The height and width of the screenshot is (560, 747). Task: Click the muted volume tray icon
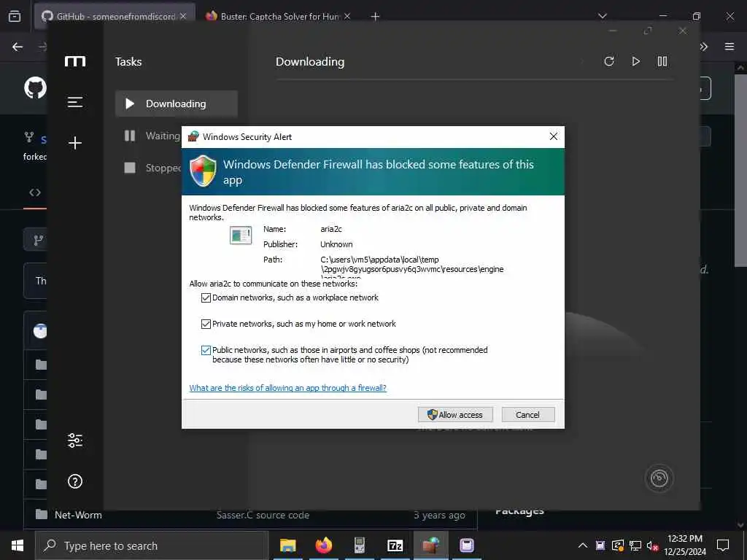(x=652, y=545)
